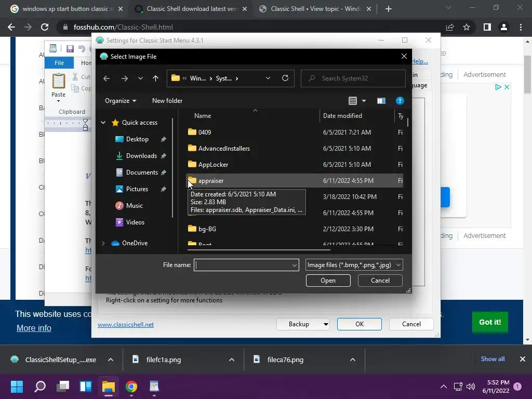Open the More info cookie link
The height and width of the screenshot is (399, 532).
(34, 328)
